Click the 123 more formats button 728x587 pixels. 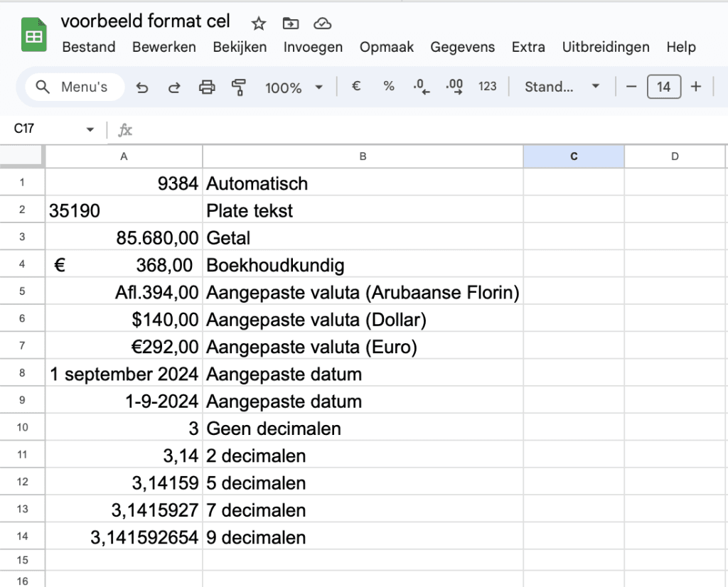(x=488, y=87)
